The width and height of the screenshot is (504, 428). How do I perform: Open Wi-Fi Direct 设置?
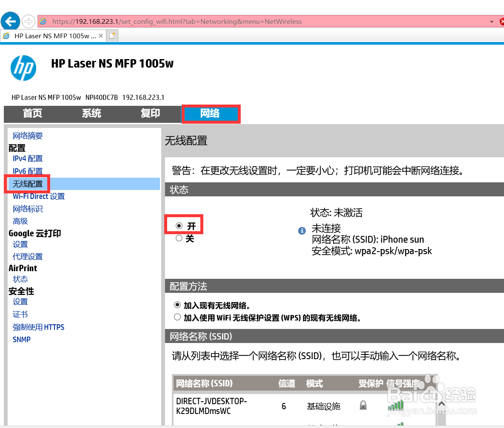tap(39, 196)
